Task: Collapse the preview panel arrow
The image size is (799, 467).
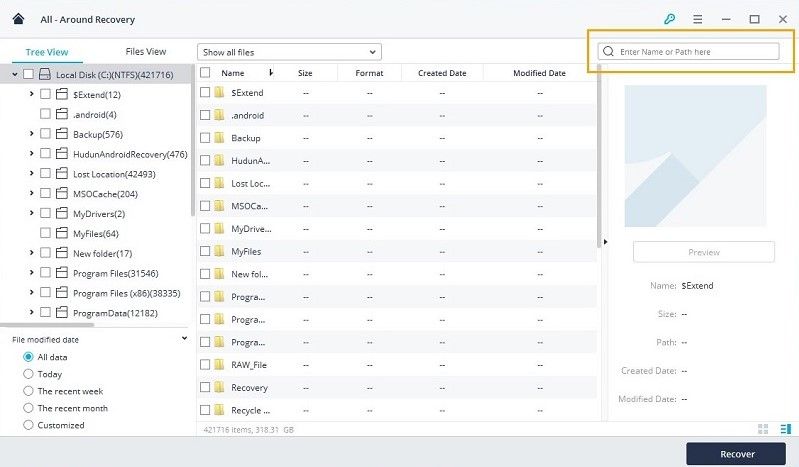Action: click(605, 242)
